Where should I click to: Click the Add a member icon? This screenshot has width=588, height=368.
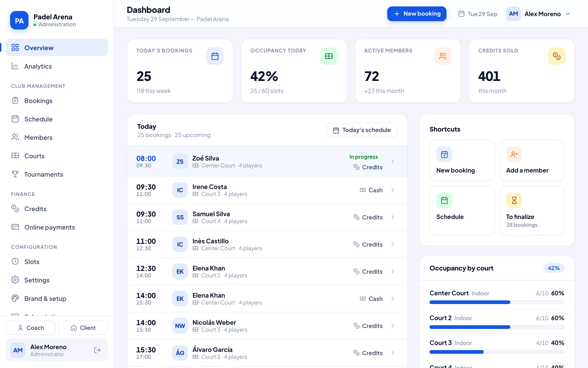[x=514, y=154]
